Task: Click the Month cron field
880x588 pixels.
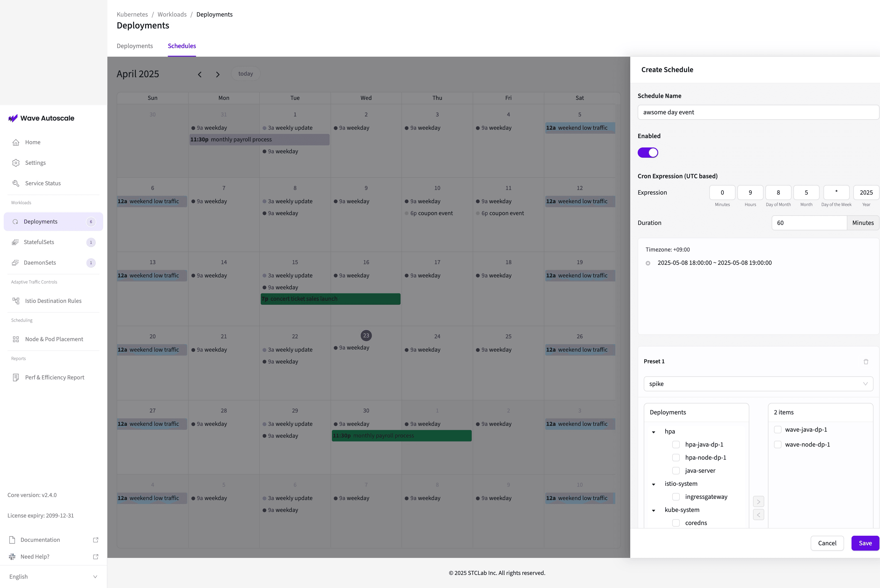Action: (x=806, y=192)
